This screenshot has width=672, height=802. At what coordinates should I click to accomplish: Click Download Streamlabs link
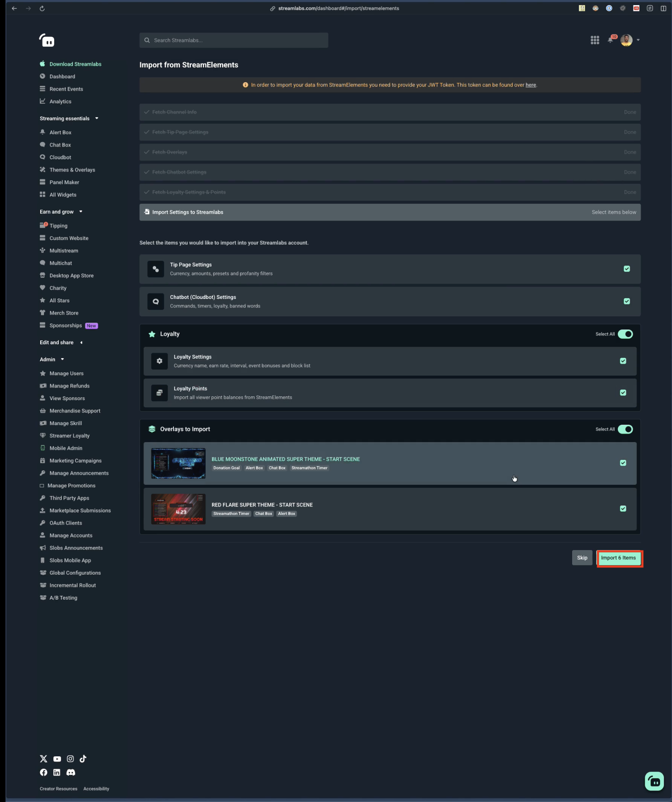coord(71,64)
